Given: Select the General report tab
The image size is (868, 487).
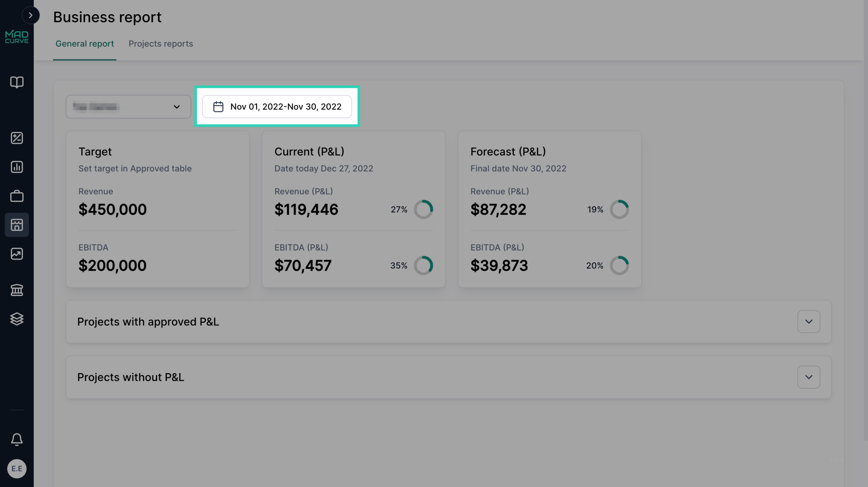Looking at the screenshot, I should pyautogui.click(x=84, y=44).
